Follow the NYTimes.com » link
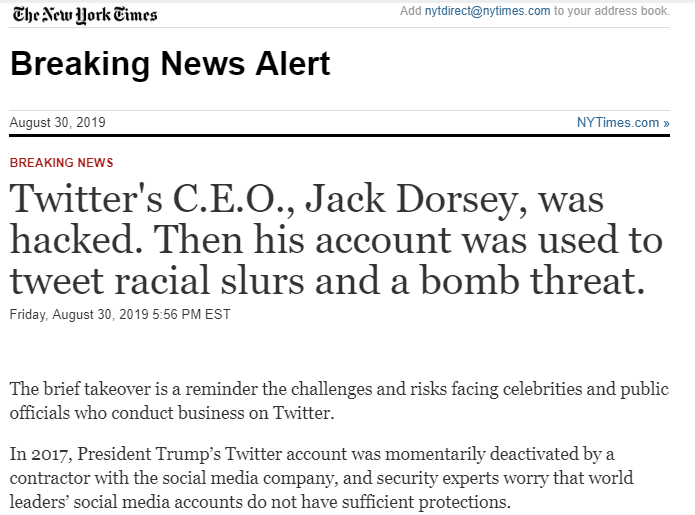This screenshot has height=515, width=695. click(623, 123)
